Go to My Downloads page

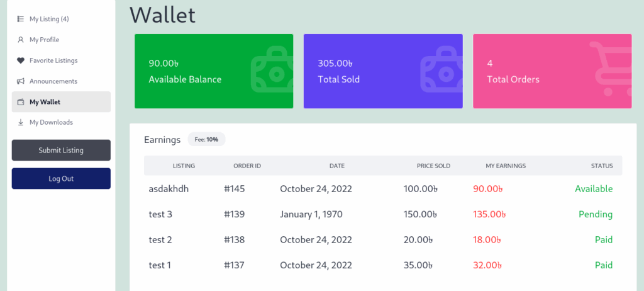pyautogui.click(x=51, y=122)
